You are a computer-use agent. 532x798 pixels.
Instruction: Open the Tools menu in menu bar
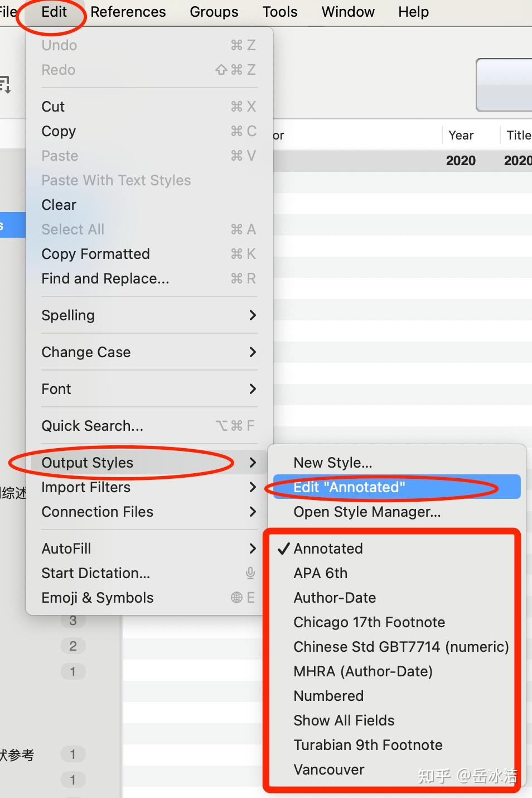pyautogui.click(x=280, y=12)
